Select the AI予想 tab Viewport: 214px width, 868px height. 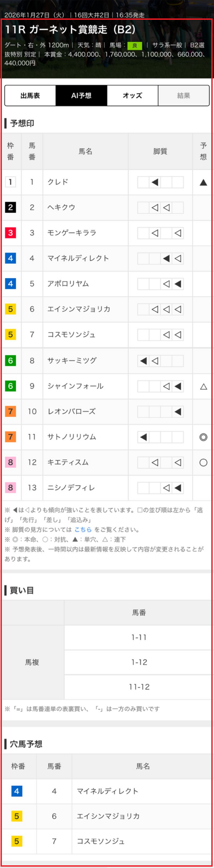click(81, 95)
